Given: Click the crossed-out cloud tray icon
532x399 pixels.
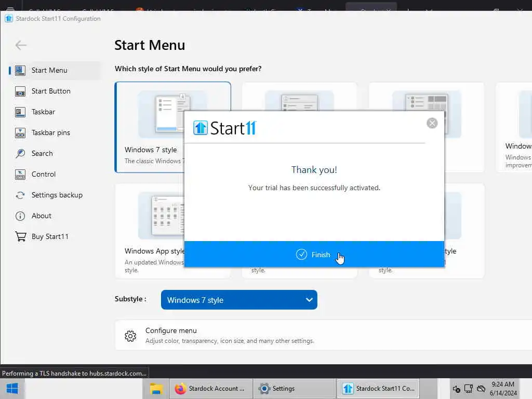Looking at the screenshot, I should (x=481, y=389).
